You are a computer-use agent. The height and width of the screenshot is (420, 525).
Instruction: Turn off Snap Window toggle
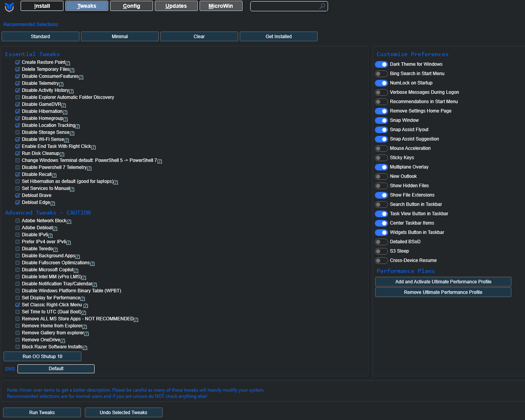click(x=381, y=120)
